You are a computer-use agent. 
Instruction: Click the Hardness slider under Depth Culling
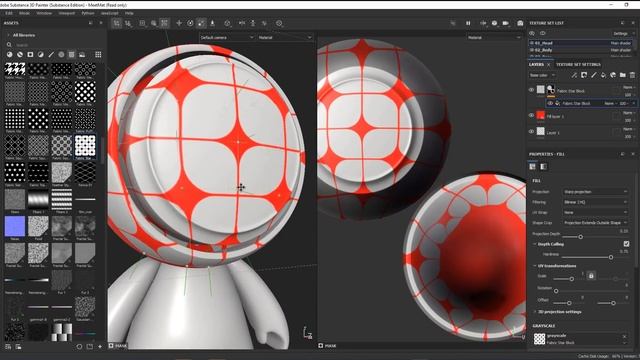[595, 257]
